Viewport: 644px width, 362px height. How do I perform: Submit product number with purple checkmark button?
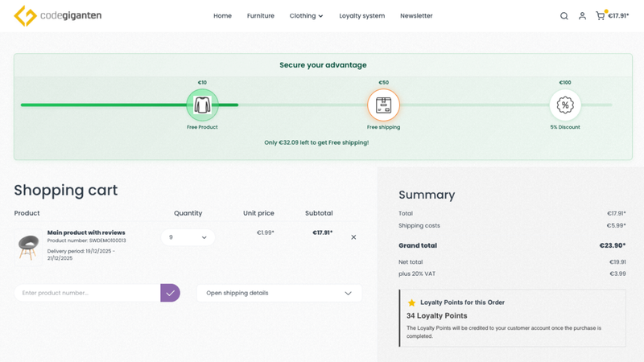170,293
